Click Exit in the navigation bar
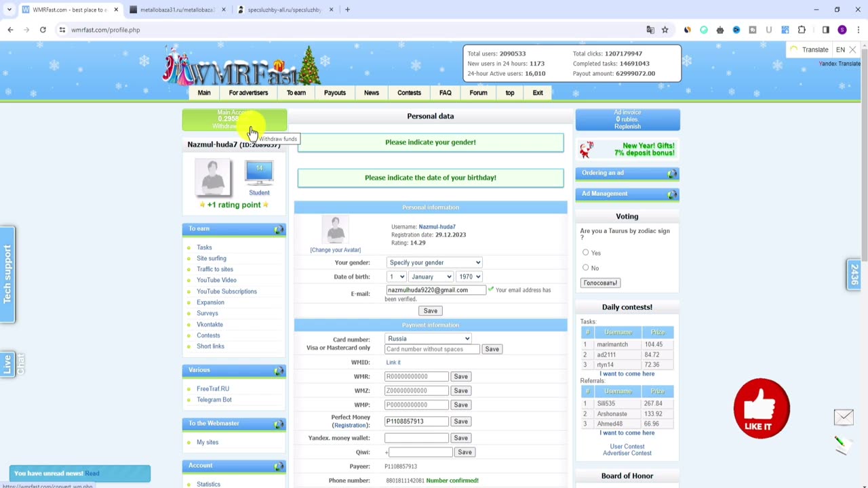868x488 pixels. [538, 93]
